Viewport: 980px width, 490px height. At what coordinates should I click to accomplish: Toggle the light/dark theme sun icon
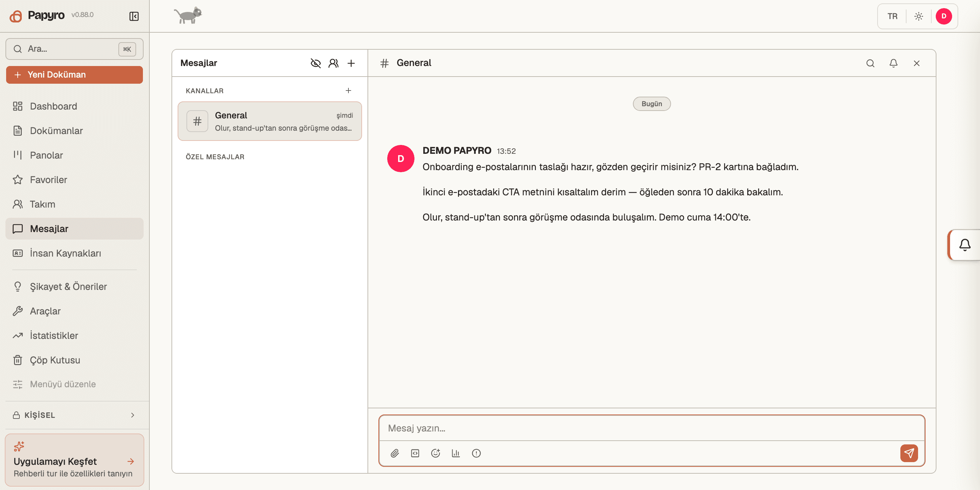coord(918,16)
